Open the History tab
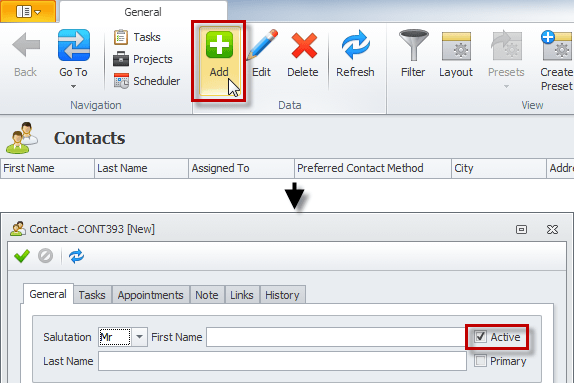Image resolution: width=574 pixels, height=383 pixels. pyautogui.click(x=282, y=295)
